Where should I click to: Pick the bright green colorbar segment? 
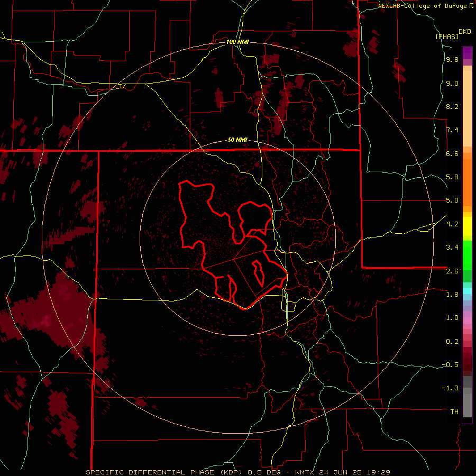(x=467, y=255)
